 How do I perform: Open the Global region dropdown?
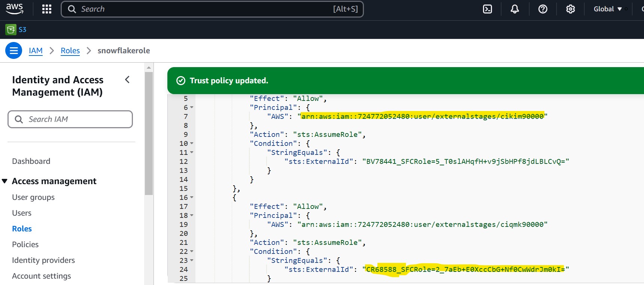pyautogui.click(x=607, y=9)
